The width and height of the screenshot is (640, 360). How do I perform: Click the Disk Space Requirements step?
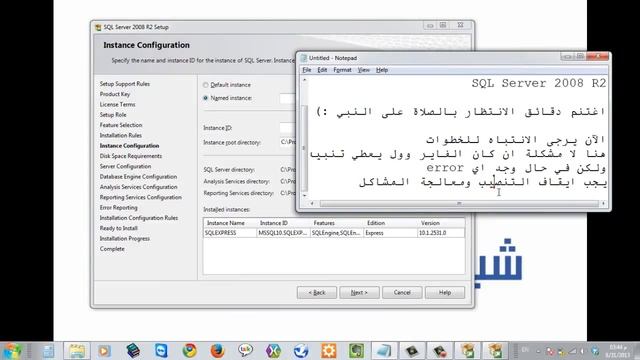point(131,156)
